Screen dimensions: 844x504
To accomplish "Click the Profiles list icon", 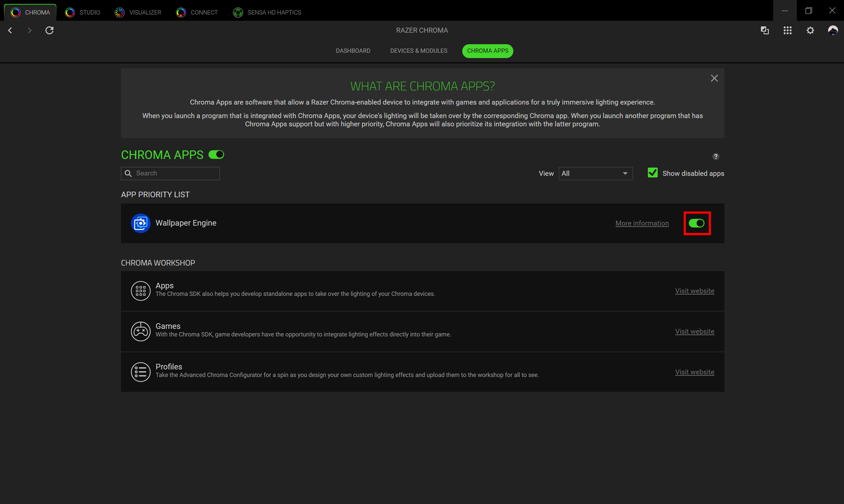I will pos(140,372).
